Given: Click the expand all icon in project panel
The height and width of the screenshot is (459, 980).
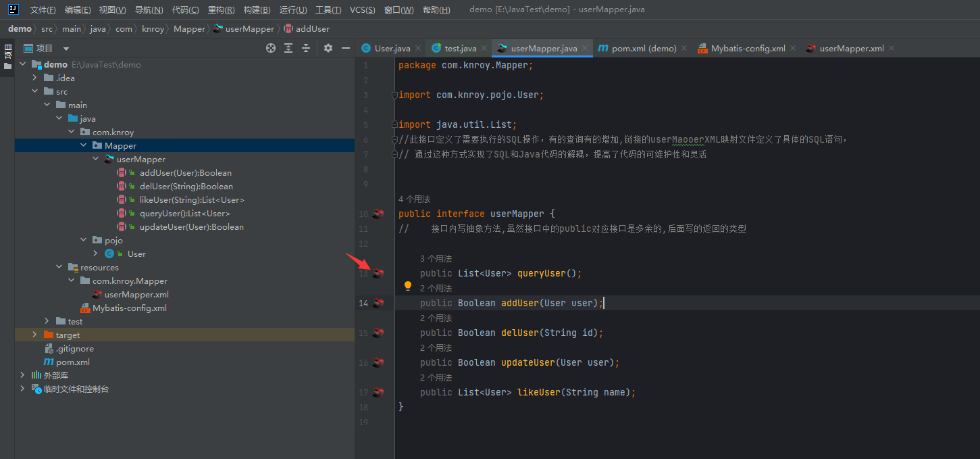Looking at the screenshot, I should click(x=288, y=48).
